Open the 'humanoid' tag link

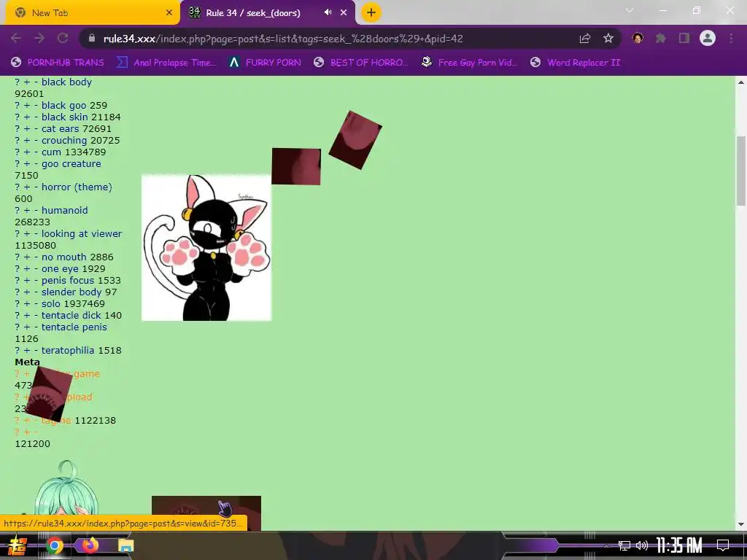65,211
